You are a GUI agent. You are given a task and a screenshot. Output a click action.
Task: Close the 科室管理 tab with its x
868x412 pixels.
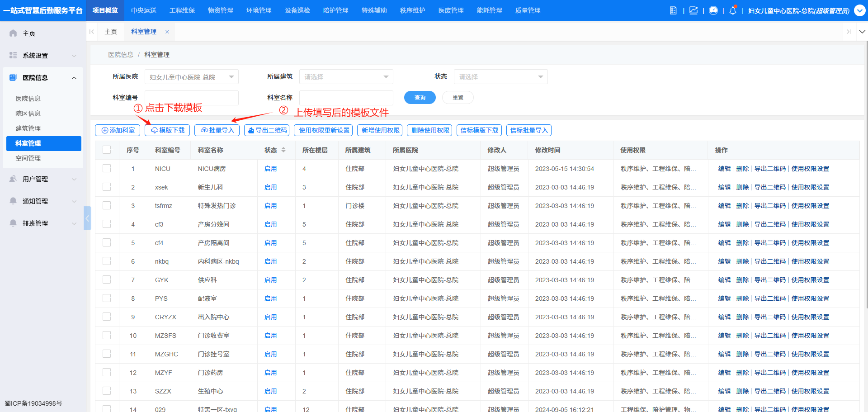[x=167, y=32]
